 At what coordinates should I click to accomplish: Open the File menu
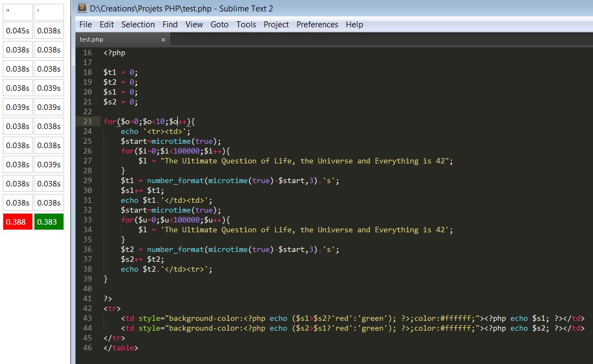[85, 25]
